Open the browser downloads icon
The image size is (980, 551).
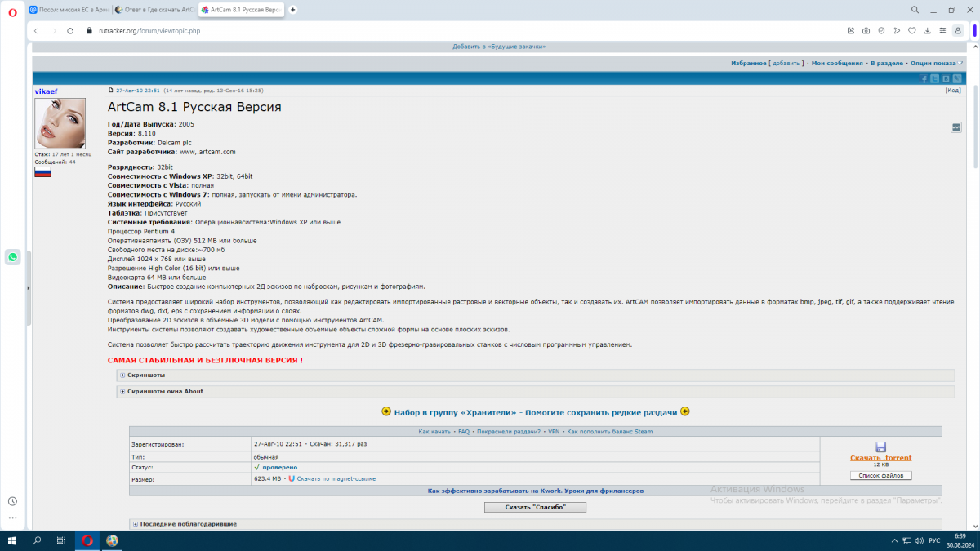tap(927, 31)
